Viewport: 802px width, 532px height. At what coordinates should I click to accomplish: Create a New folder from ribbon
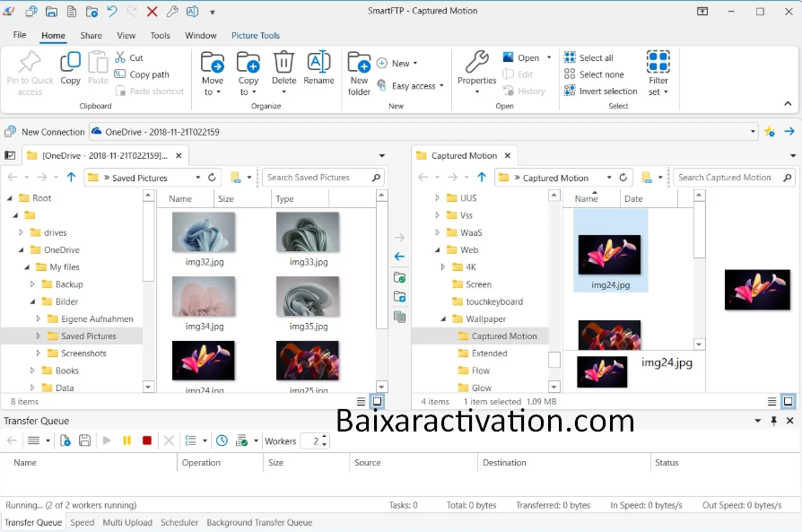pos(359,73)
